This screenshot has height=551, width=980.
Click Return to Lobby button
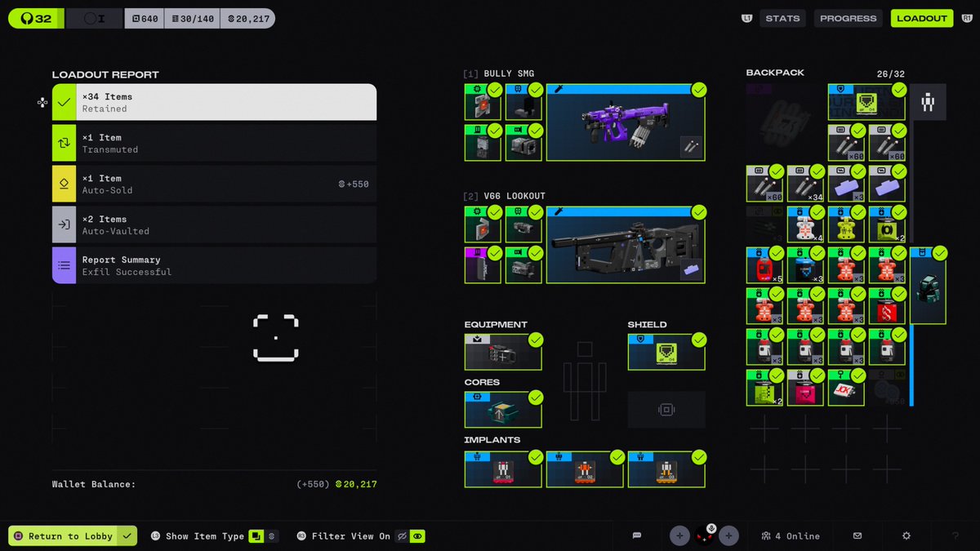pos(73,536)
